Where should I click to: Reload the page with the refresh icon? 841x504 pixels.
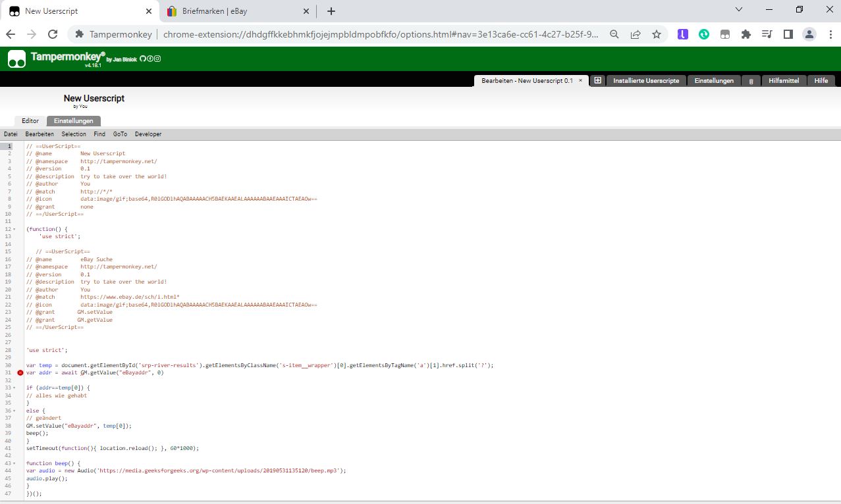tap(53, 34)
